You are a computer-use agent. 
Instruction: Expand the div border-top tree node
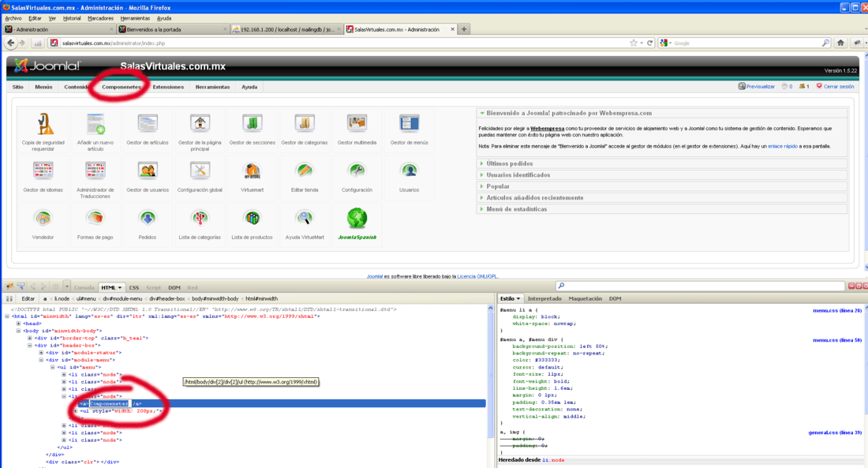30,338
